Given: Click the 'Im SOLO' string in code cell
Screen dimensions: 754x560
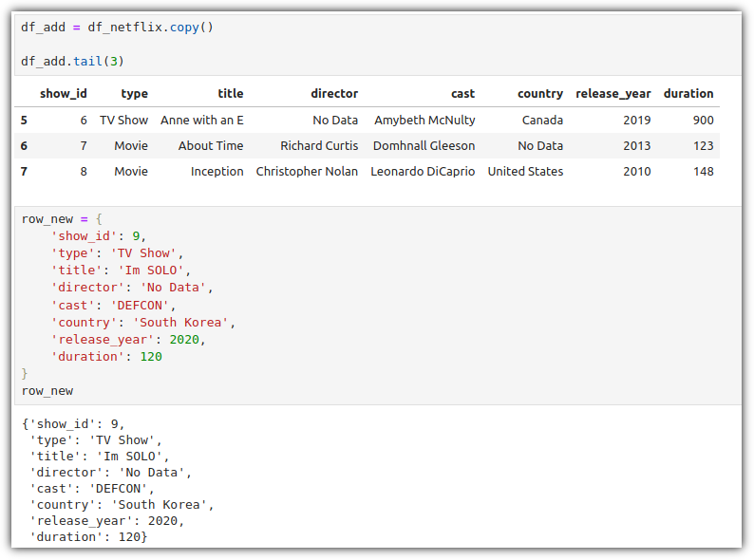Looking at the screenshot, I should tap(150, 271).
